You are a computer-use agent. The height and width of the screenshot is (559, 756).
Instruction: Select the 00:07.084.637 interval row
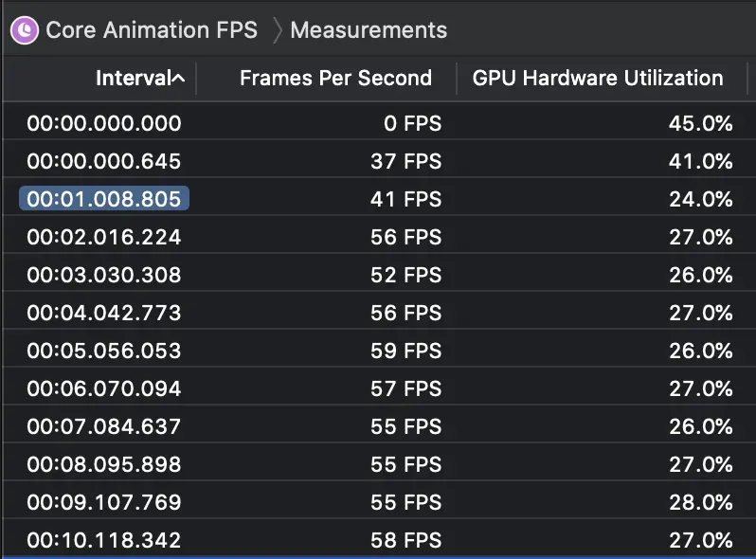point(104,426)
